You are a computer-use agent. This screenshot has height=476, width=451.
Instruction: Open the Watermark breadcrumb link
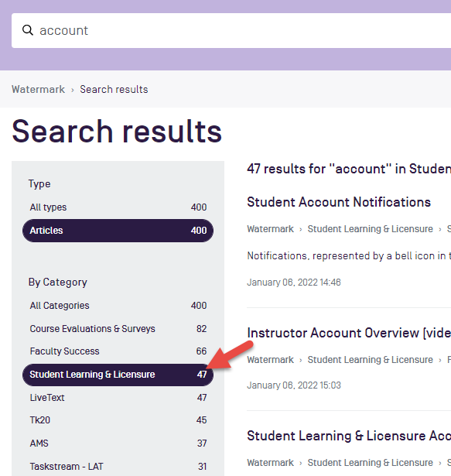(38, 89)
